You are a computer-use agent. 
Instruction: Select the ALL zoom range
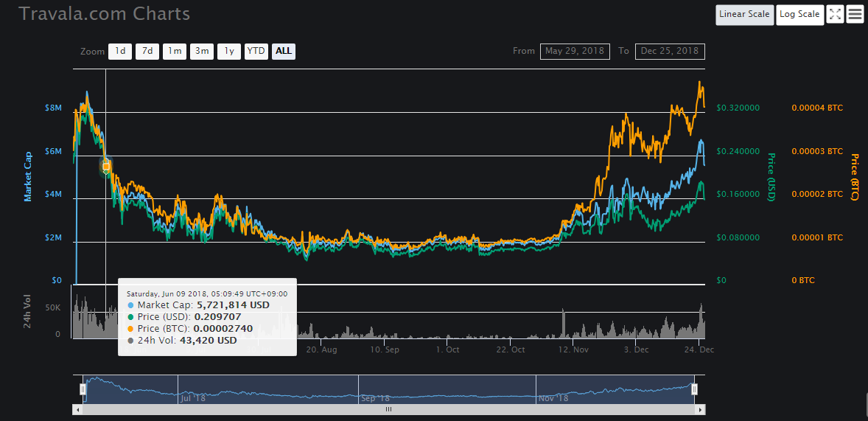(284, 51)
